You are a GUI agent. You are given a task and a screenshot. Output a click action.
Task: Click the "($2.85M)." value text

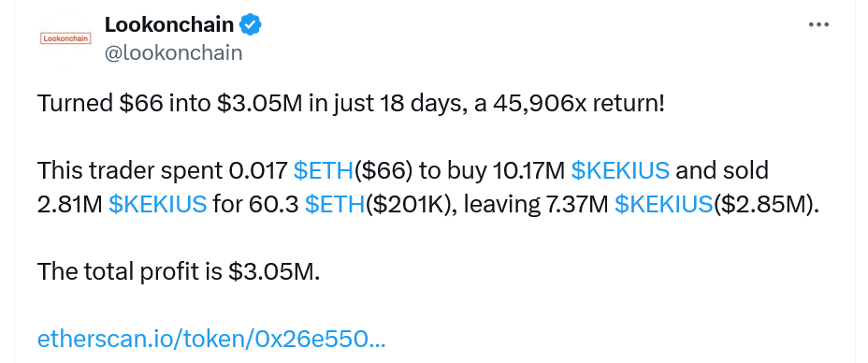[x=766, y=205]
